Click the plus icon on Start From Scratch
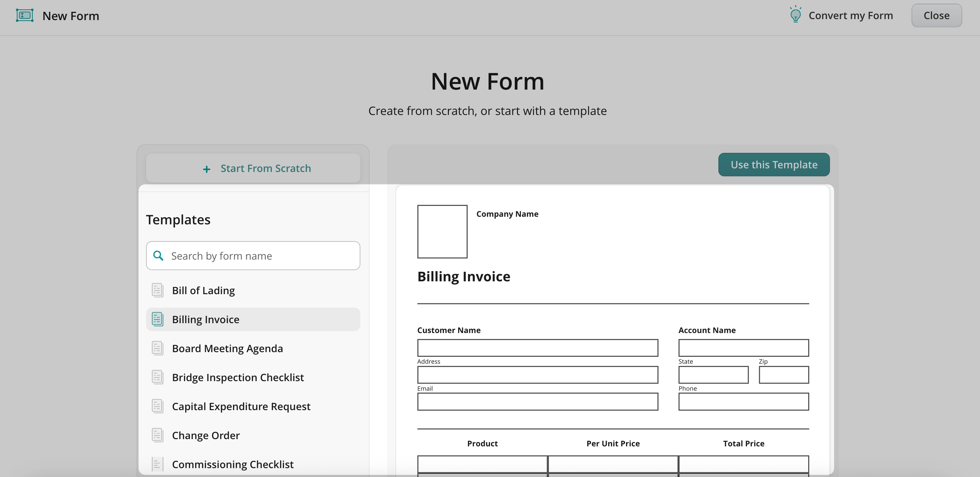This screenshot has width=980, height=477. click(x=207, y=169)
